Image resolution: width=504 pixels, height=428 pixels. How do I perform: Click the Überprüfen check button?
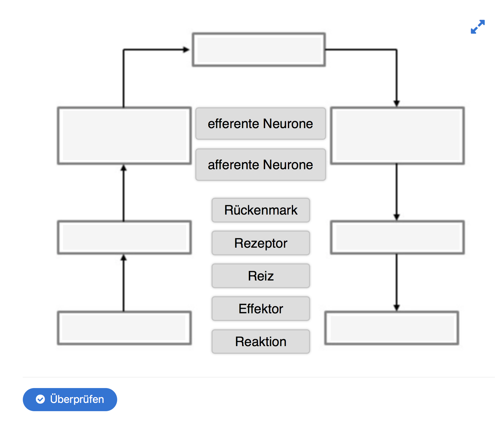coord(70,399)
